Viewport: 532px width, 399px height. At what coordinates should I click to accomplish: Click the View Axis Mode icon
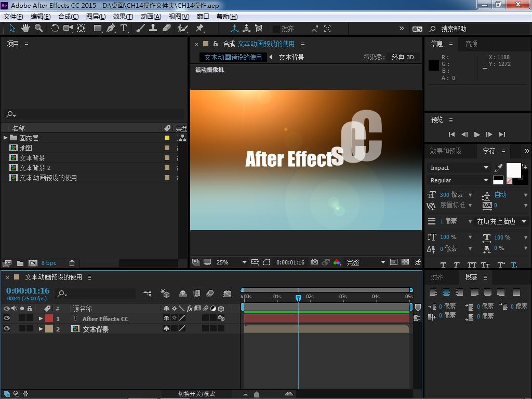click(x=259, y=29)
